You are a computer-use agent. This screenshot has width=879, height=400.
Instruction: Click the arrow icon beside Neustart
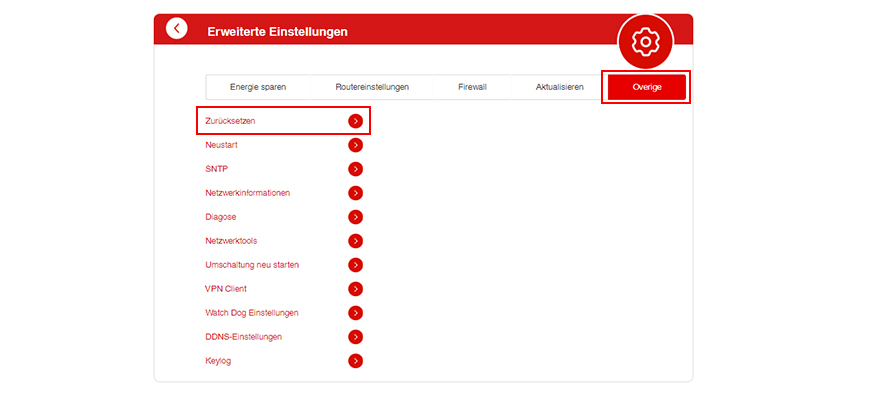tap(355, 145)
